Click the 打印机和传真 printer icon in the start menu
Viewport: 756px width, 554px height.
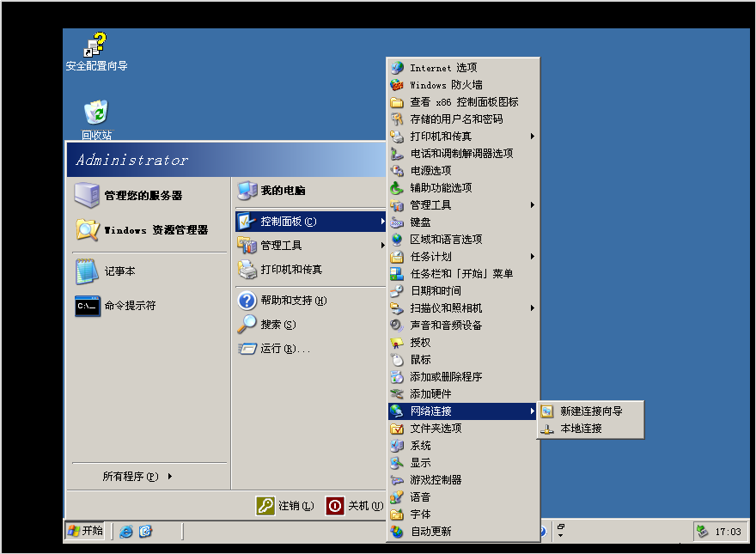pyautogui.click(x=247, y=270)
